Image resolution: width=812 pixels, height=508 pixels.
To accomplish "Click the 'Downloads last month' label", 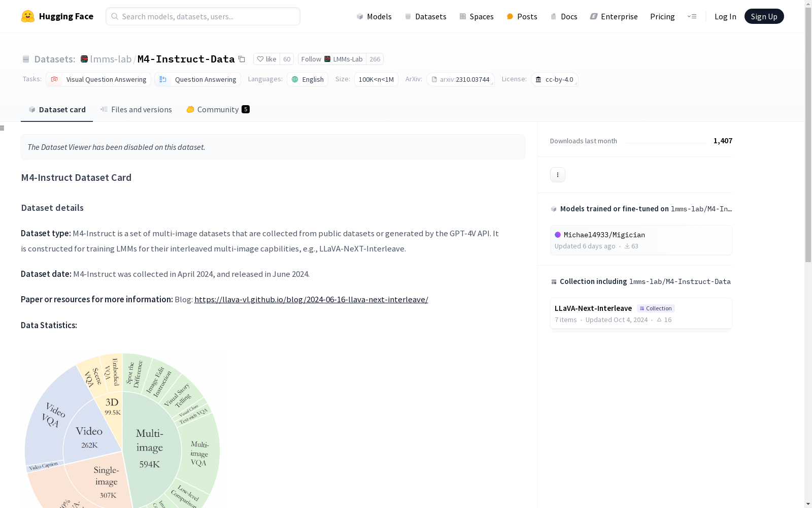I will tap(584, 141).
